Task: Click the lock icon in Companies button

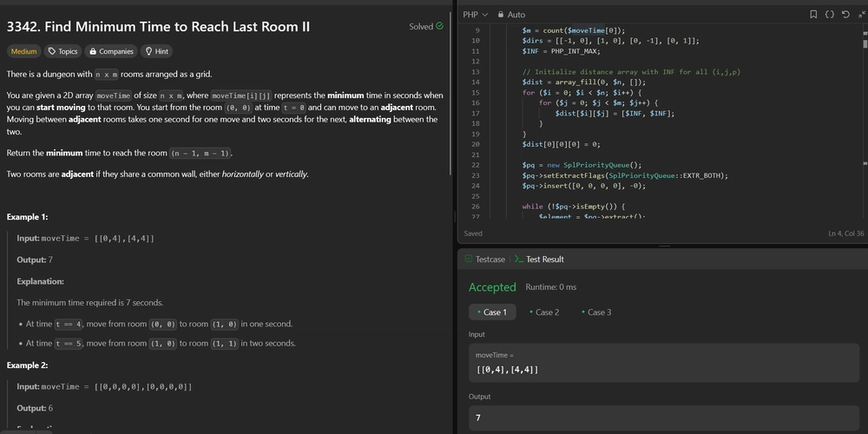Action: [x=93, y=51]
